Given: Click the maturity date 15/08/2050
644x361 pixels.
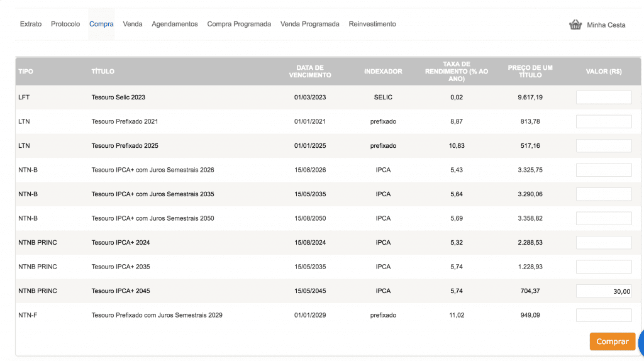Looking at the screenshot, I should [309, 218].
